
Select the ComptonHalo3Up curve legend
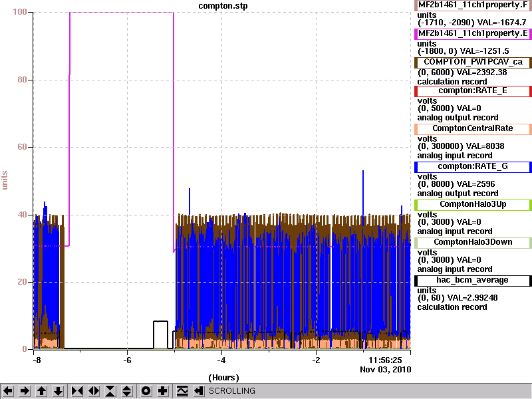[473, 205]
